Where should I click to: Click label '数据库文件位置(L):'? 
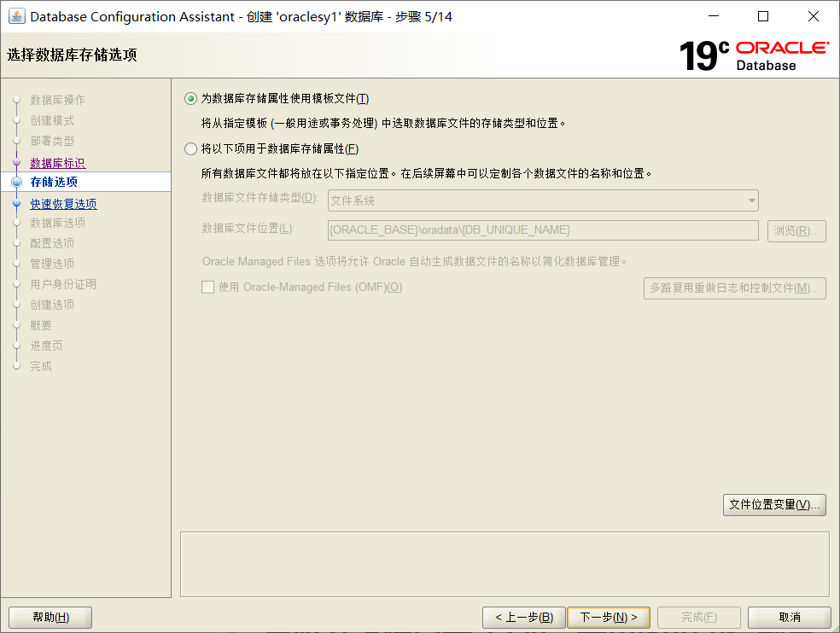[248, 228]
